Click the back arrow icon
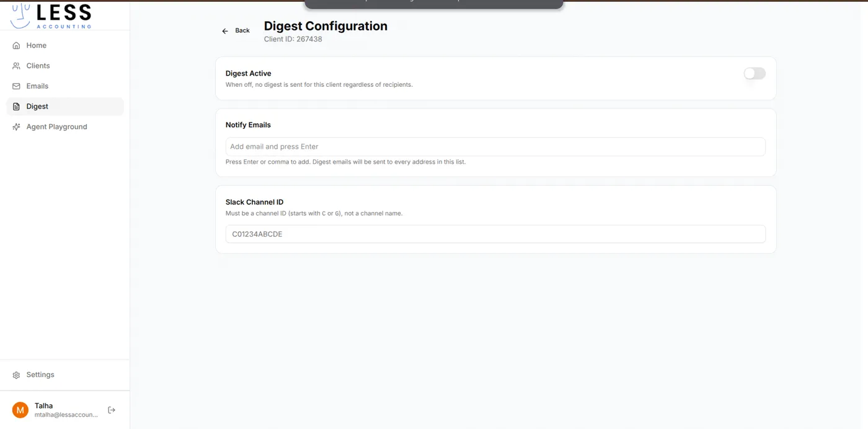Image resolution: width=868 pixels, height=429 pixels. 225,31
